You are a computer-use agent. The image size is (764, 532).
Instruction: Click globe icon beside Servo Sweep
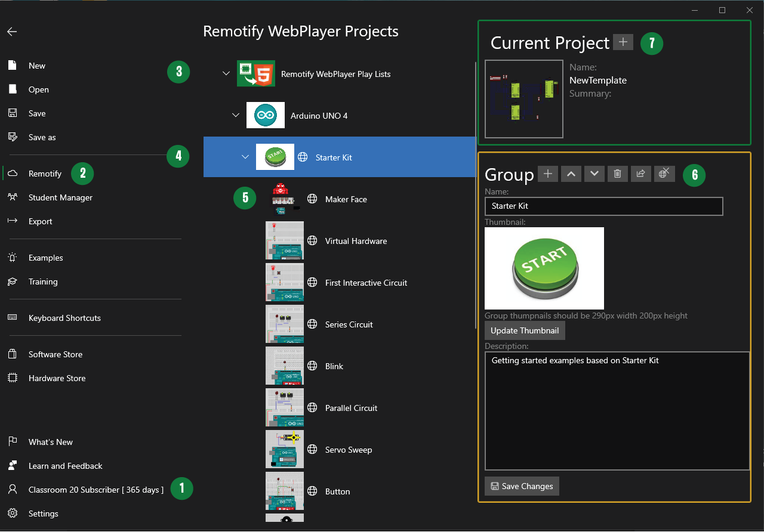(x=312, y=450)
